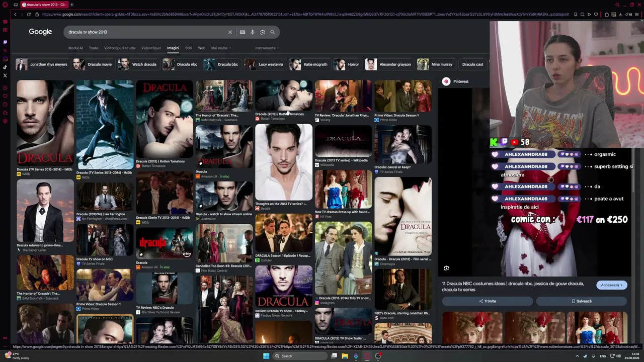Open browser downloads icon
Viewport: 644px width, 362px height.
[620, 14]
